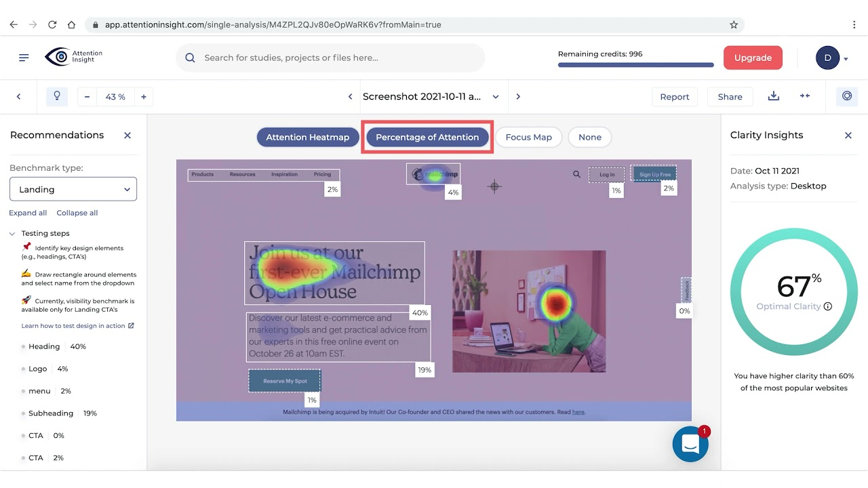Click Collapse all link
The height and width of the screenshot is (488, 868).
click(x=77, y=213)
